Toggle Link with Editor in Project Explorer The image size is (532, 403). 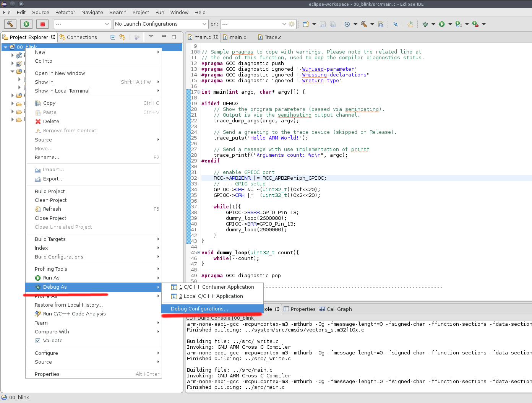(122, 37)
